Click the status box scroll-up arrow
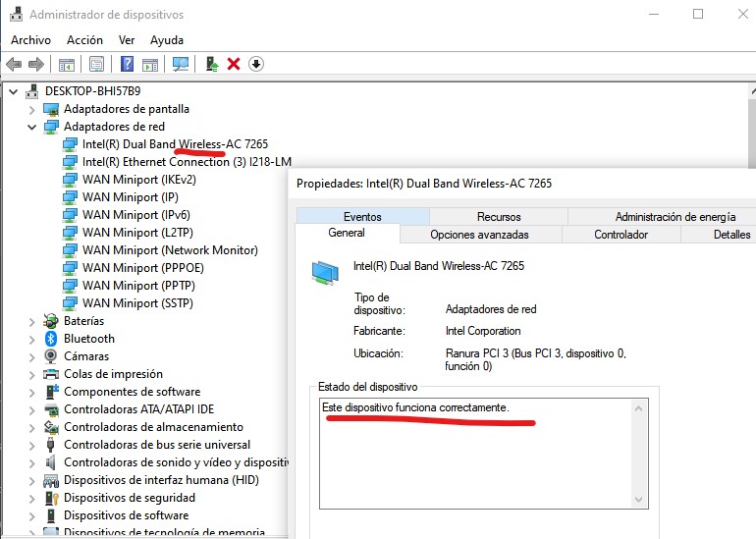The width and height of the screenshot is (756, 539). point(639,408)
